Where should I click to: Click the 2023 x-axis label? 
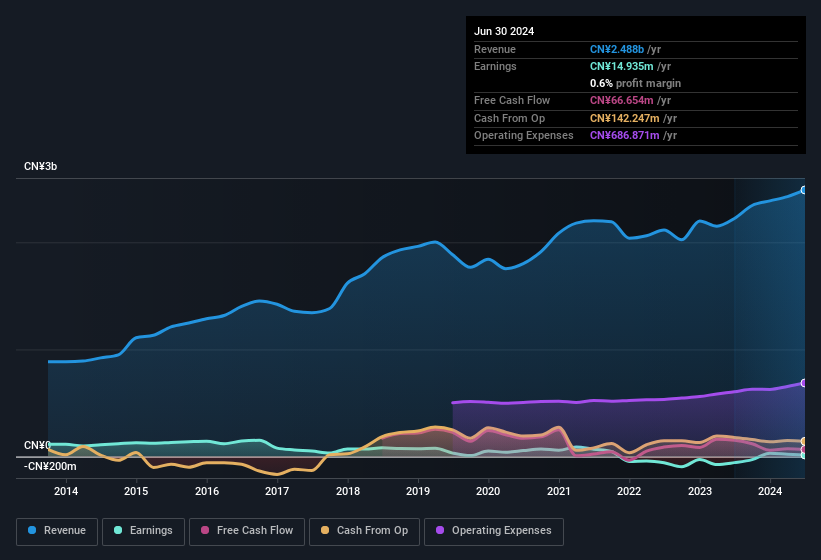[x=700, y=491]
